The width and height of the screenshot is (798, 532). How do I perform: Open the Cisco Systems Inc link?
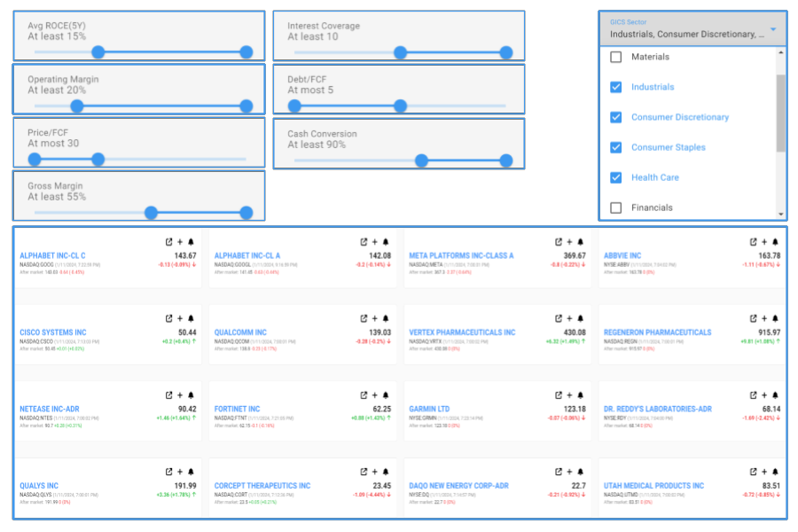53,332
